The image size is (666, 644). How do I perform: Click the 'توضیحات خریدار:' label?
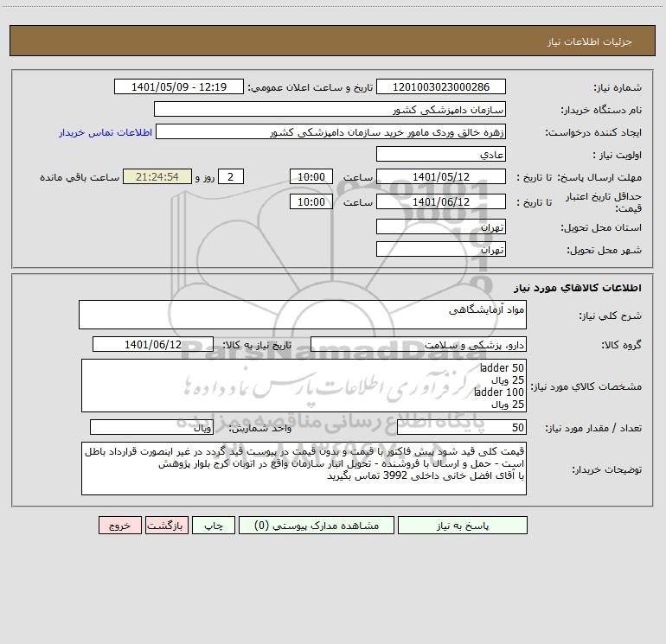(x=607, y=469)
